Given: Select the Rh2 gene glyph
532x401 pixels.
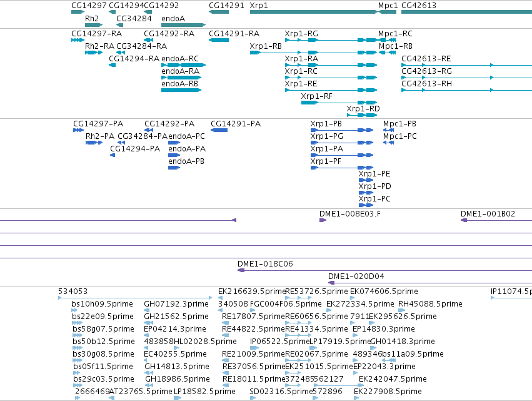Looking at the screenshot, I should click(94, 25).
